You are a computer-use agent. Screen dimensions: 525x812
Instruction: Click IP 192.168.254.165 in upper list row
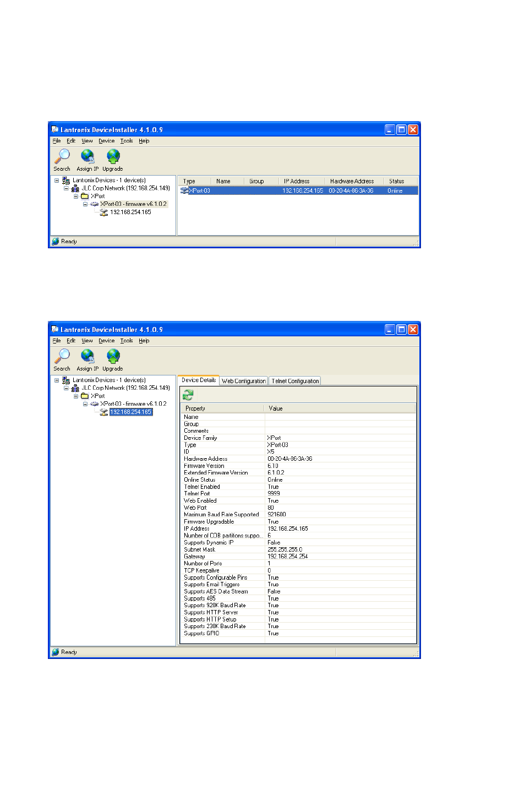pos(303,190)
